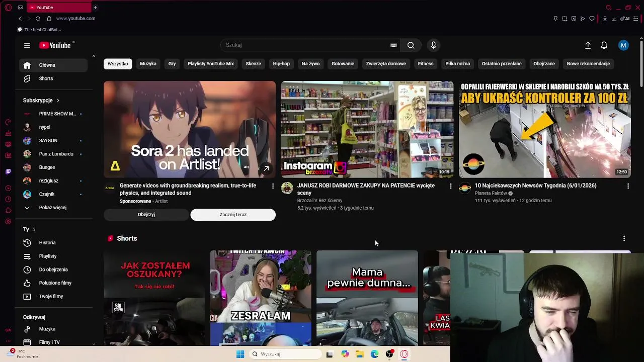Select the Zwierzęta domowe filter chip
The width and height of the screenshot is (644, 362).
(x=386, y=64)
